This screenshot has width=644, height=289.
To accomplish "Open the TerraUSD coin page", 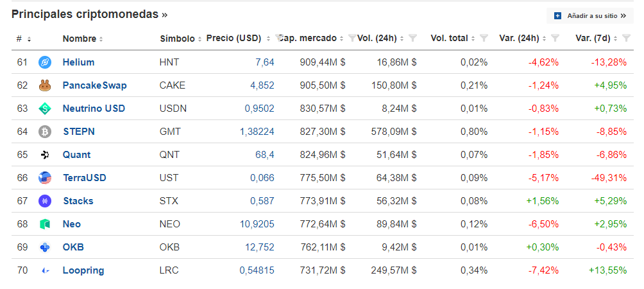I will tap(85, 178).
